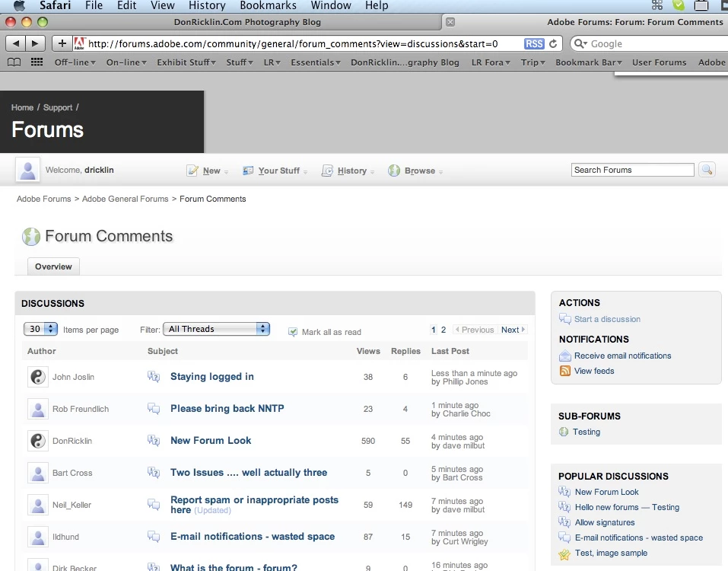Expand the On-line bookmarks folder
The height and width of the screenshot is (571, 728).
click(126, 62)
